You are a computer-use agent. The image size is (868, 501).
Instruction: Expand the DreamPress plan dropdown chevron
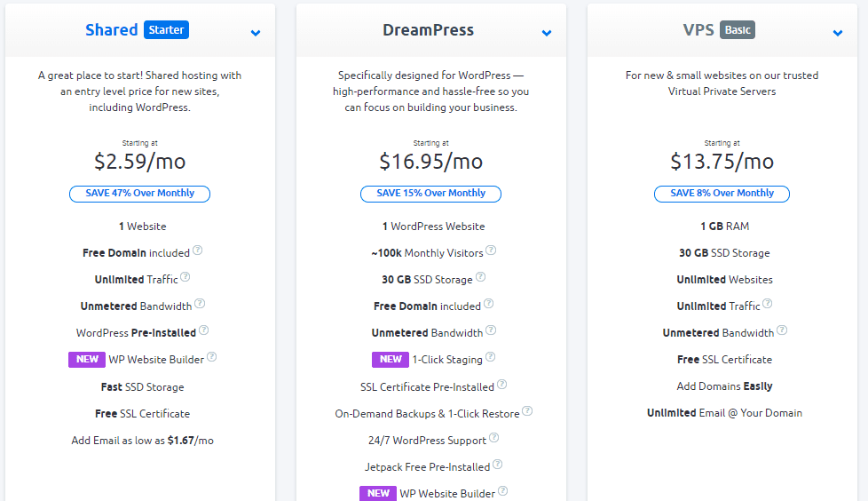[547, 33]
